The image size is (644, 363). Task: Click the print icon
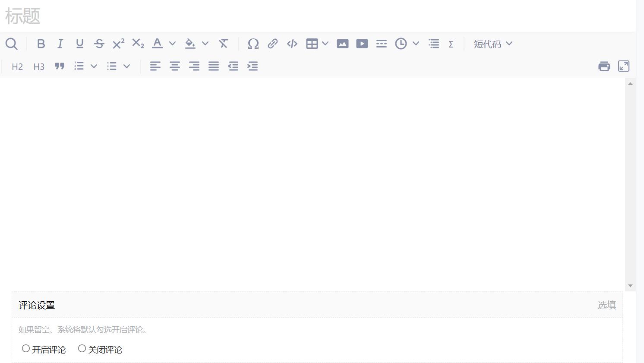[x=604, y=66]
